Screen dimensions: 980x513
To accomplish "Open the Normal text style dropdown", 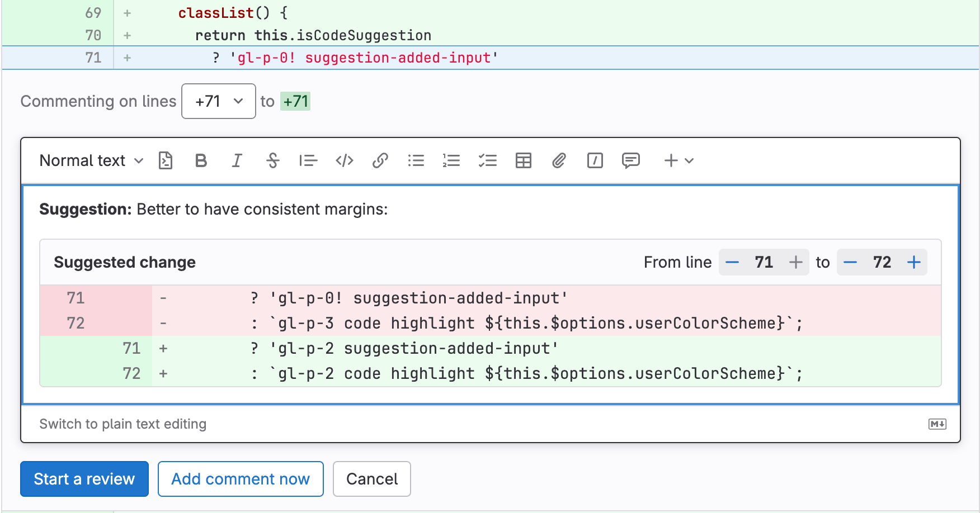I will tap(91, 161).
